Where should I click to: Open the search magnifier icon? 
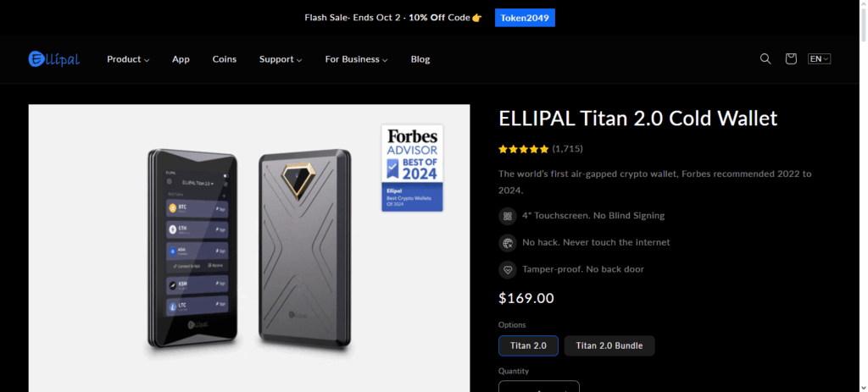coord(765,58)
